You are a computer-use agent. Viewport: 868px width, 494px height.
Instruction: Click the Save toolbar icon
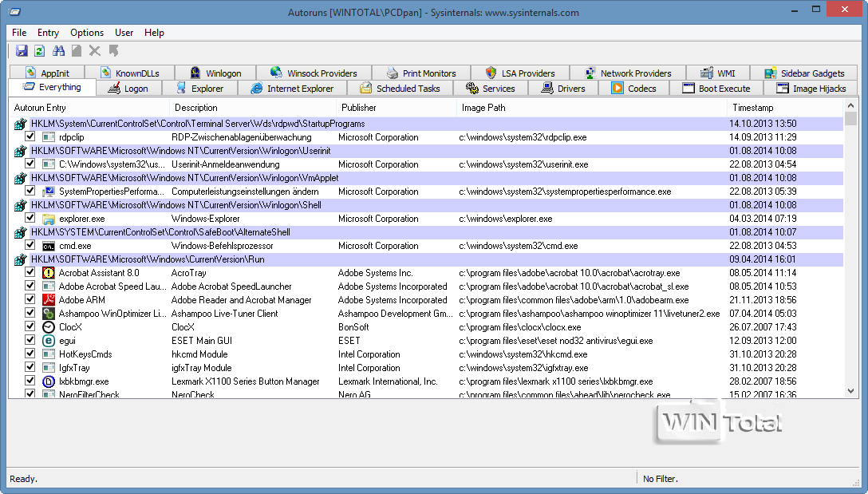click(22, 51)
